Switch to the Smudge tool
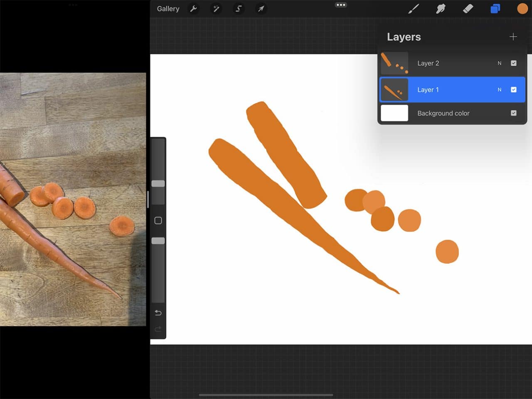 [x=441, y=9]
